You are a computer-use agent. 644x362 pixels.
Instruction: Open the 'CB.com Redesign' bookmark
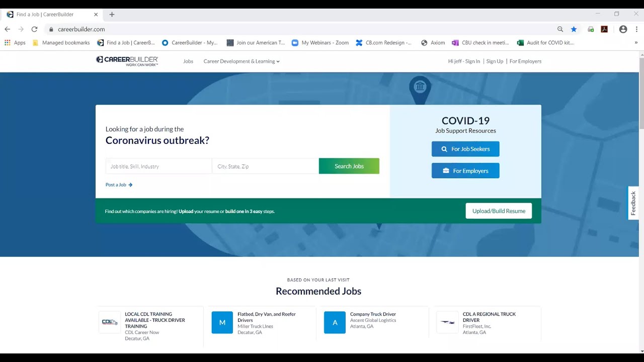tap(383, 43)
